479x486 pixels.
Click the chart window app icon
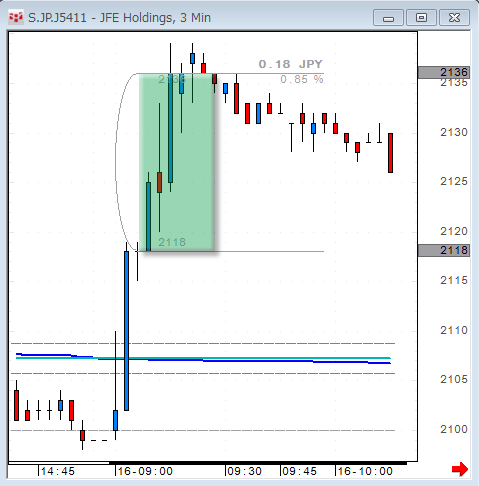pyautogui.click(x=15, y=18)
